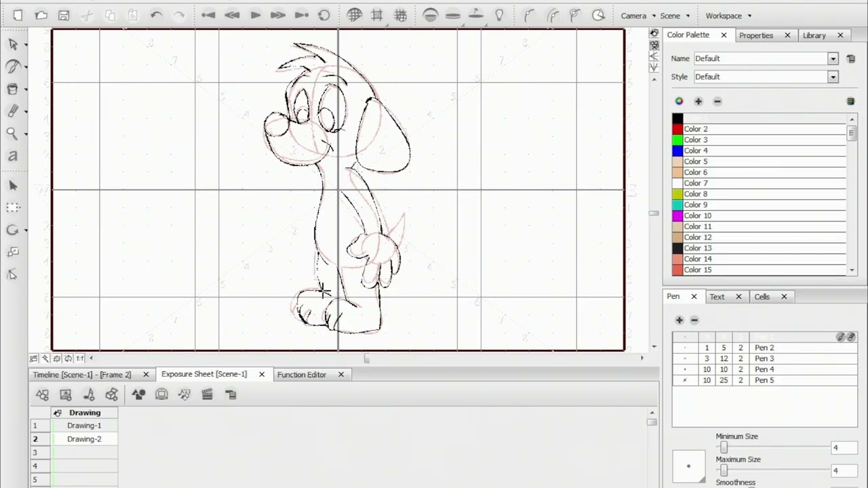
Task: Step back one frame
Action: click(232, 15)
